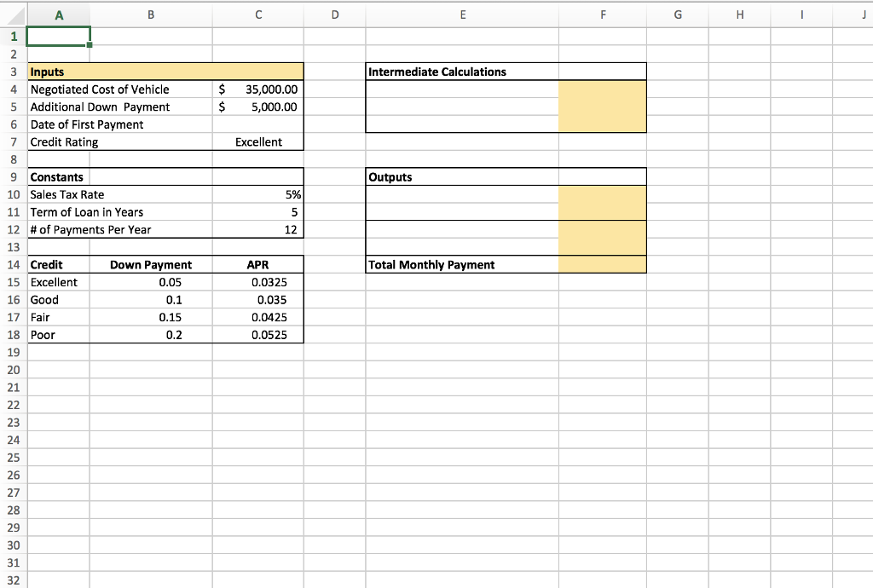The width and height of the screenshot is (873, 588).
Task: Select the 'Good' credit row label
Action: point(59,300)
